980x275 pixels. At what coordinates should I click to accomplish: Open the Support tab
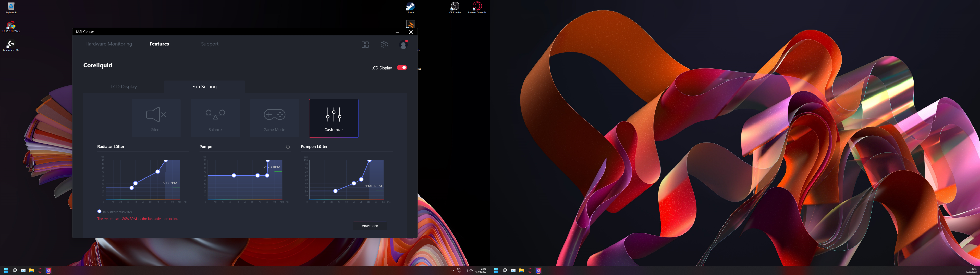[210, 44]
